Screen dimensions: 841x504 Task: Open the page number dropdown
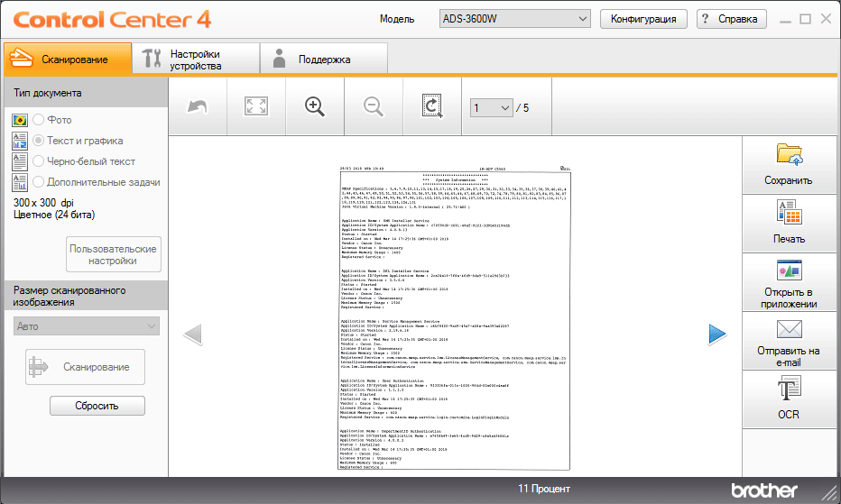coord(492,108)
